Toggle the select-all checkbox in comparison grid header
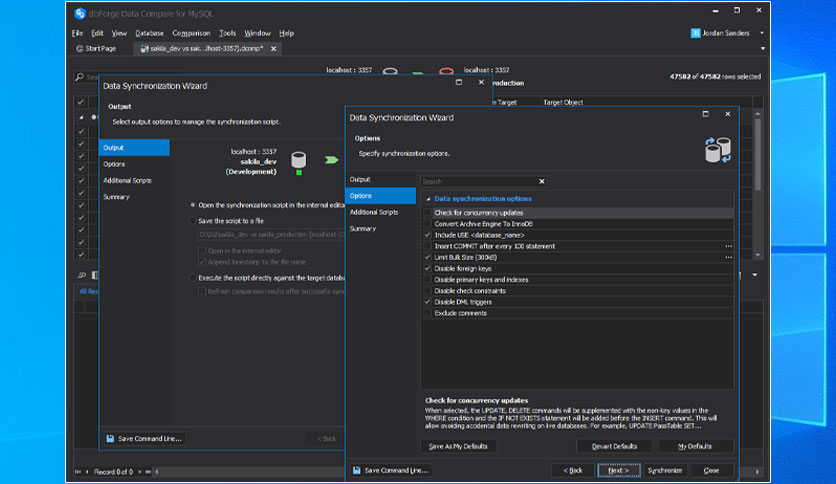This screenshot has width=836, height=484. click(81, 102)
